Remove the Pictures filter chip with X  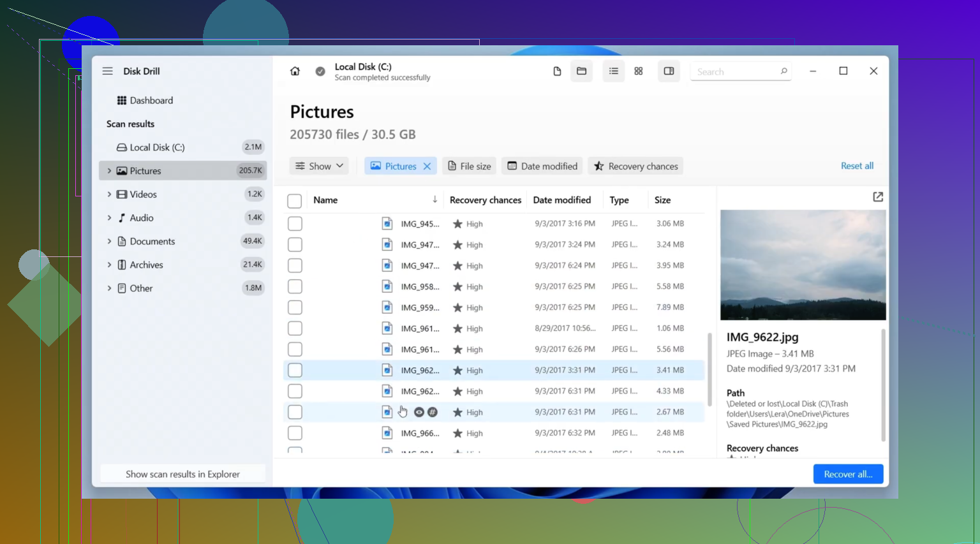427,166
